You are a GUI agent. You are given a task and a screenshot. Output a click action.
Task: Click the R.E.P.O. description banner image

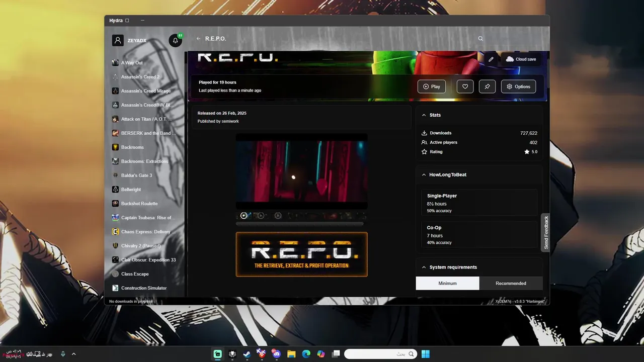click(x=302, y=254)
